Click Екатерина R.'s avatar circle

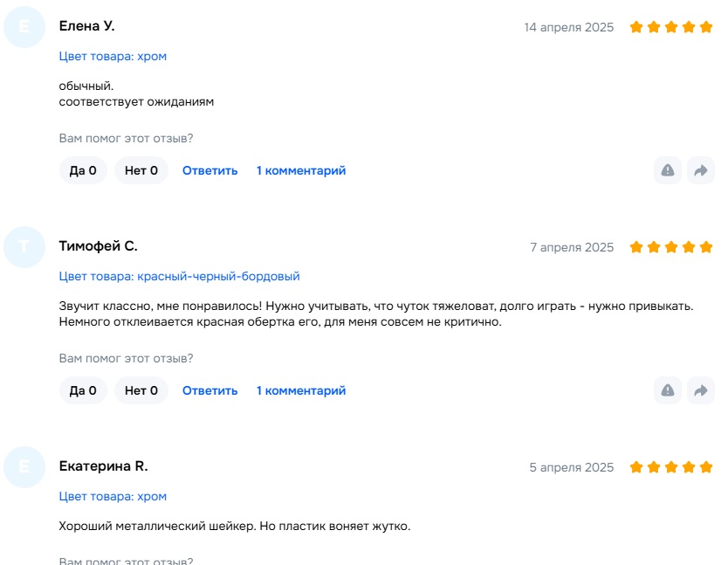pyautogui.click(x=24, y=467)
